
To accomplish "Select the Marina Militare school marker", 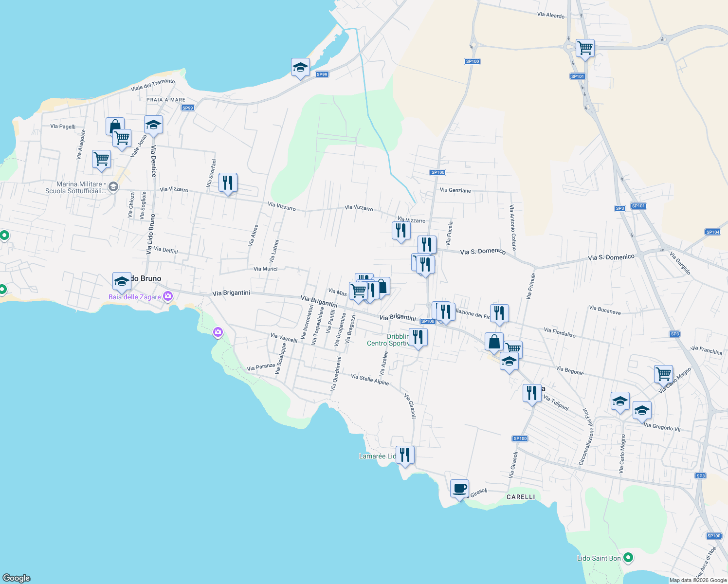I will (x=113, y=187).
